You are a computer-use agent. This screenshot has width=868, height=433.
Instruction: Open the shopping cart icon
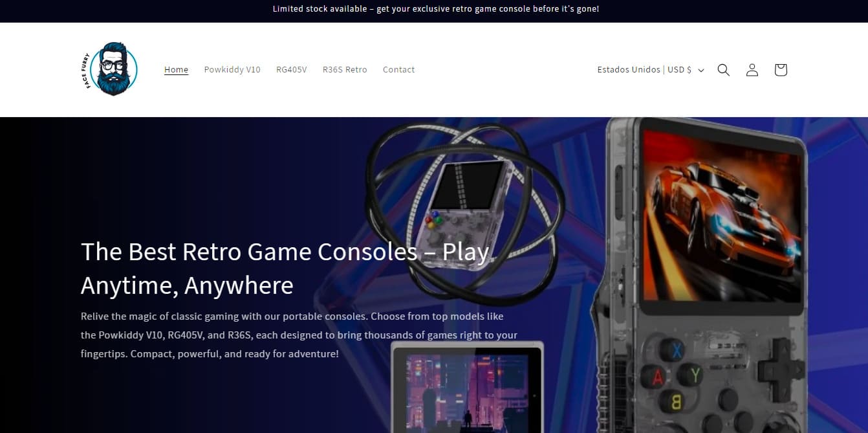pyautogui.click(x=781, y=70)
